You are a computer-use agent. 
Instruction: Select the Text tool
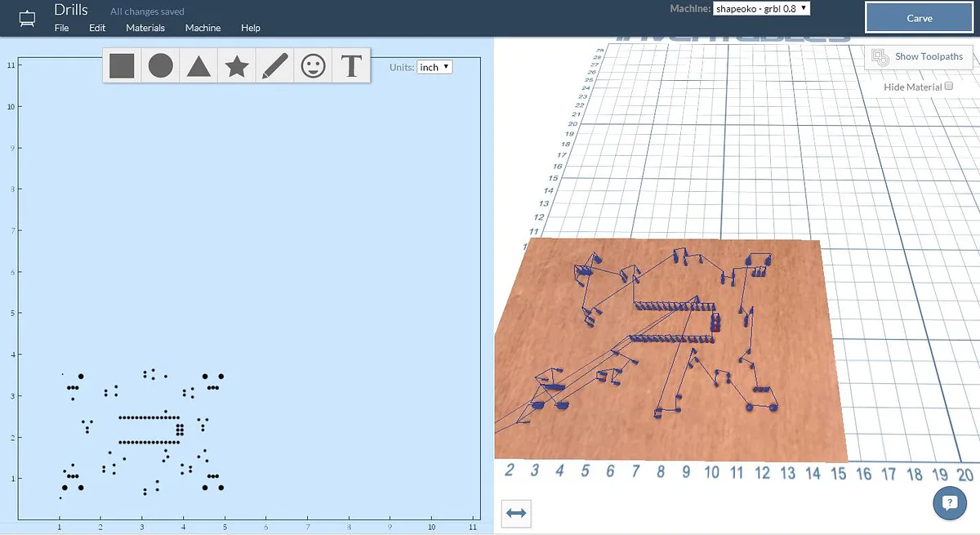351,65
